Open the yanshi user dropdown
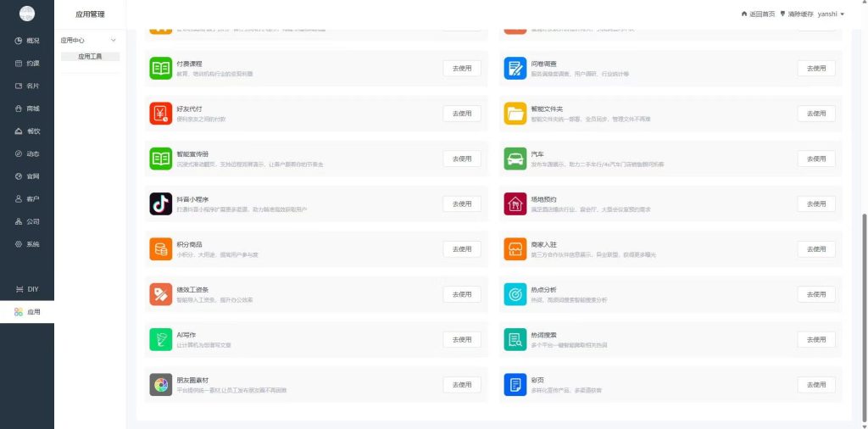 click(x=831, y=14)
